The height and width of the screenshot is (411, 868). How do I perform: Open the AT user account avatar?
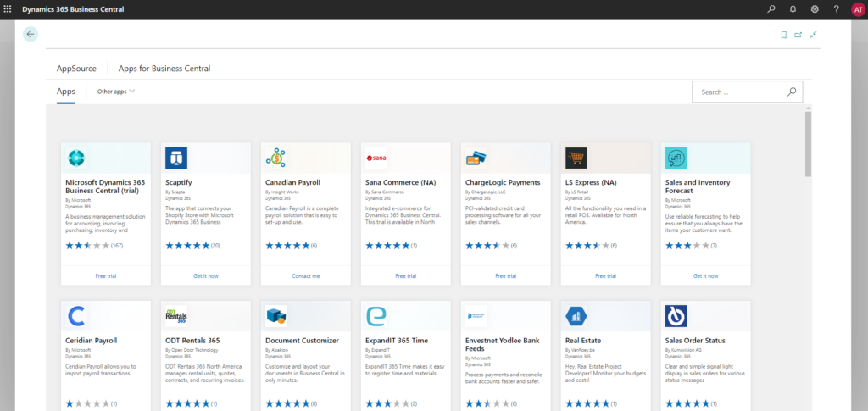[858, 9]
